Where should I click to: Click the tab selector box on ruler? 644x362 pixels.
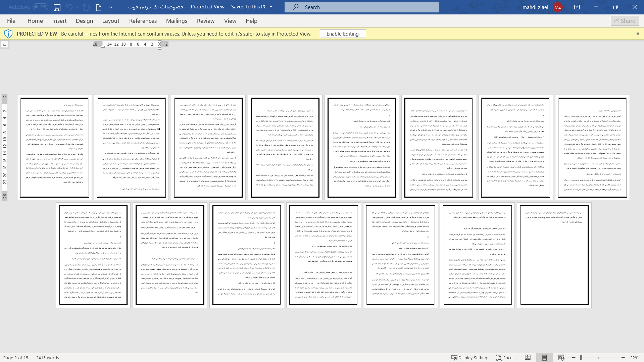[x=5, y=44]
